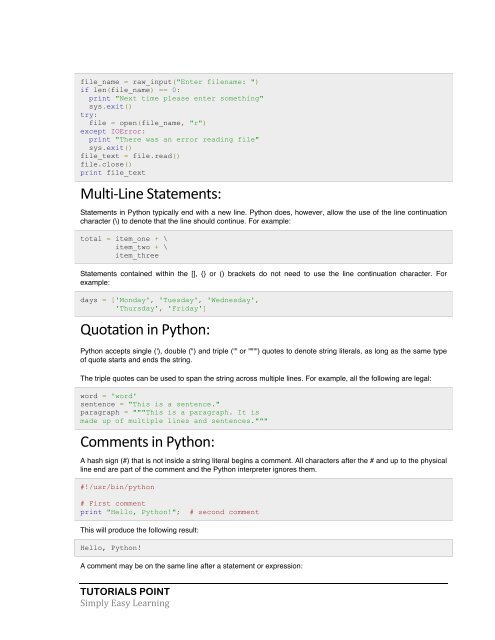The width and height of the screenshot is (495, 640).
Task: Click the days = Monday list line
Action: [169, 300]
